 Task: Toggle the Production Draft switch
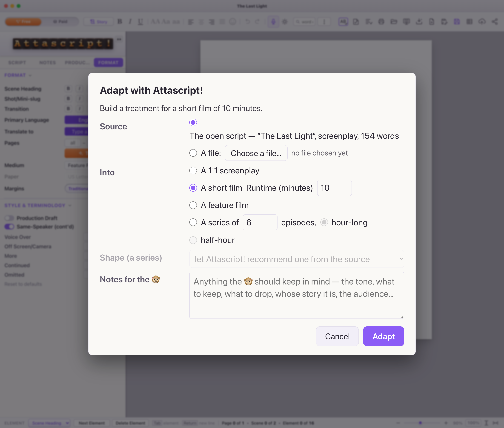coord(9,218)
